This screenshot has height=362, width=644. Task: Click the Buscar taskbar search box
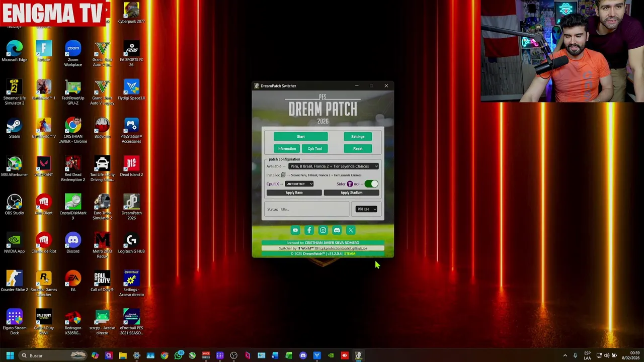pos(53,355)
